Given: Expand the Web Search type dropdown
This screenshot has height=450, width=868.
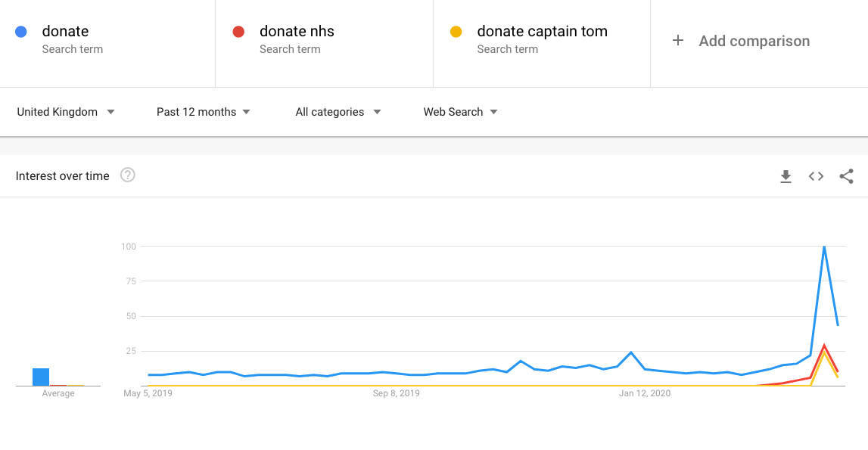Looking at the screenshot, I should [x=460, y=112].
